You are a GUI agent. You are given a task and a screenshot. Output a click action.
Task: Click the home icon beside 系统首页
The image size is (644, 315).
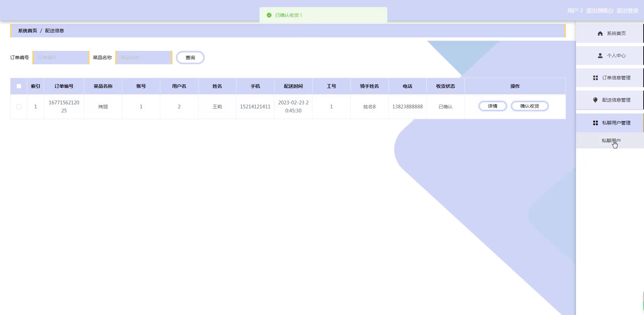click(x=600, y=33)
